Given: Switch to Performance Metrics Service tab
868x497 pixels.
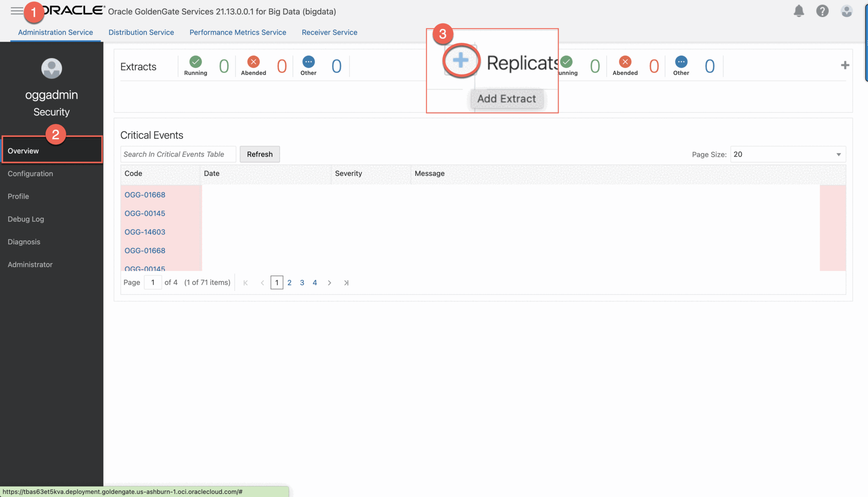Looking at the screenshot, I should pyautogui.click(x=238, y=33).
